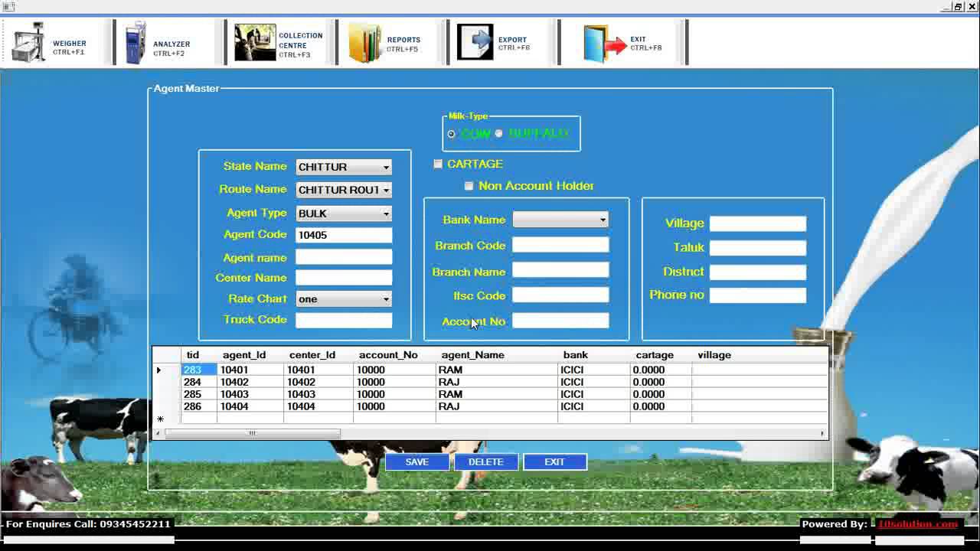Click the Village input field
Screen dimensions: 980x551
click(758, 223)
